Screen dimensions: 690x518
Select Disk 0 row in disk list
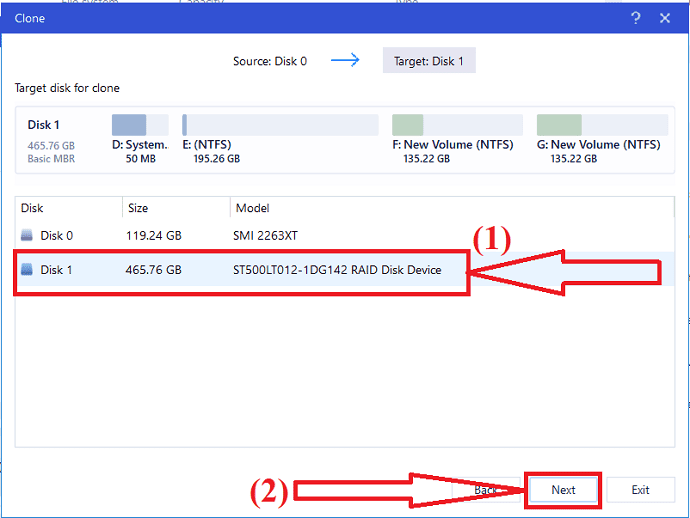coord(345,235)
